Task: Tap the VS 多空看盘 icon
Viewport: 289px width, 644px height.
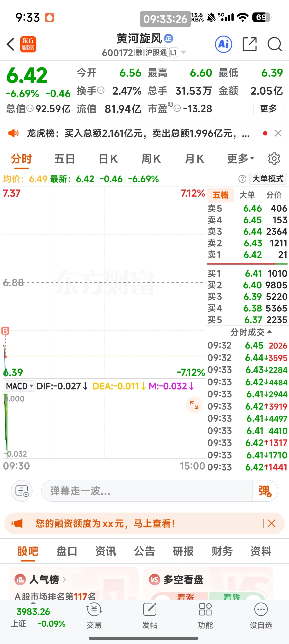Action: pyautogui.click(x=154, y=579)
